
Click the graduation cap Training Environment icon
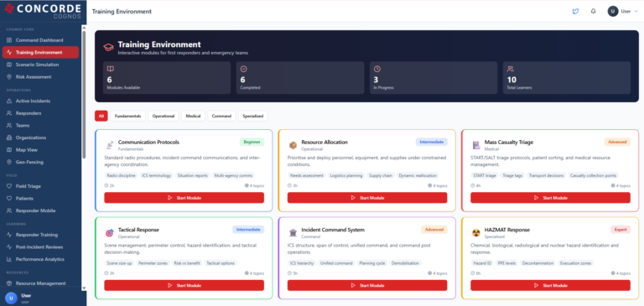point(108,47)
